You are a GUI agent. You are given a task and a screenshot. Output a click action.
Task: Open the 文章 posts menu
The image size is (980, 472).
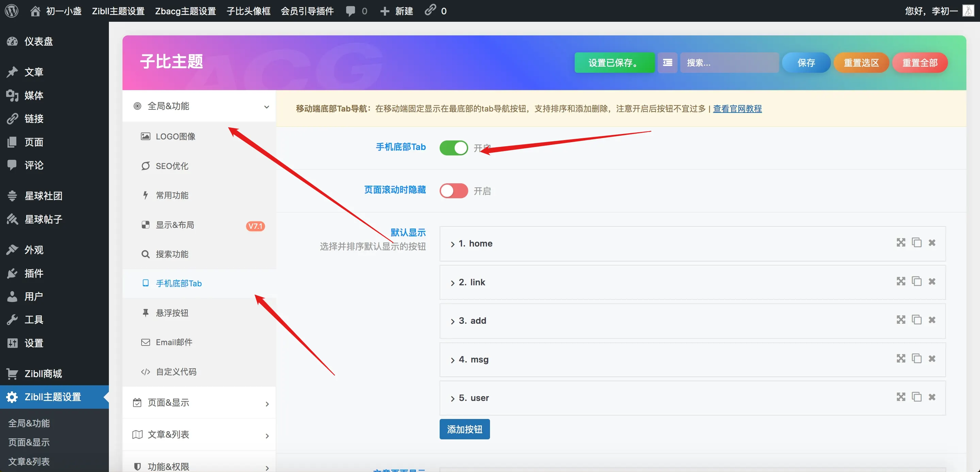point(54,72)
